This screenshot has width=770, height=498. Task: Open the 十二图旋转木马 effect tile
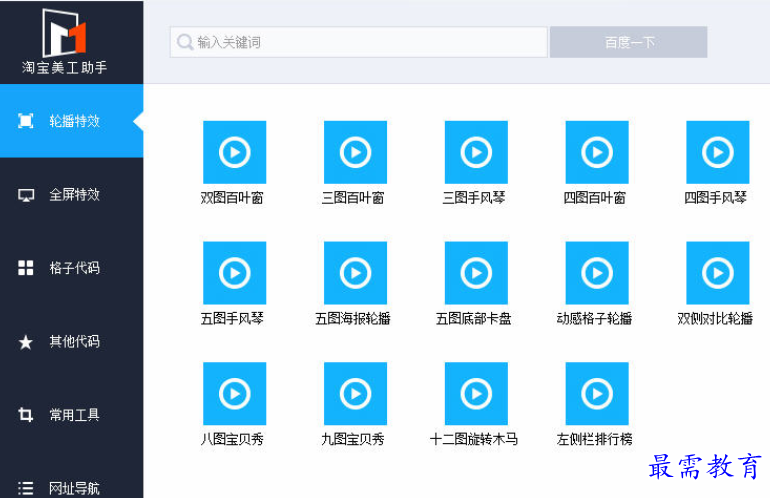click(476, 394)
